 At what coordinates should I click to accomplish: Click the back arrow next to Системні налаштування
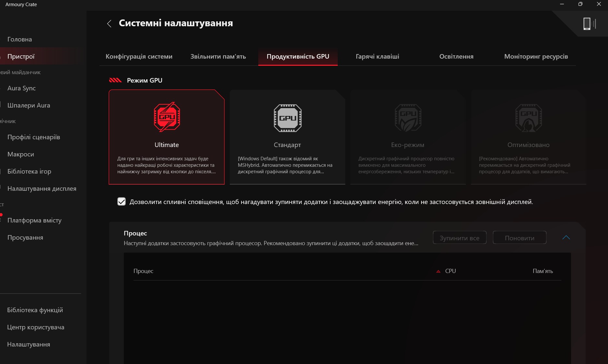pyautogui.click(x=109, y=24)
